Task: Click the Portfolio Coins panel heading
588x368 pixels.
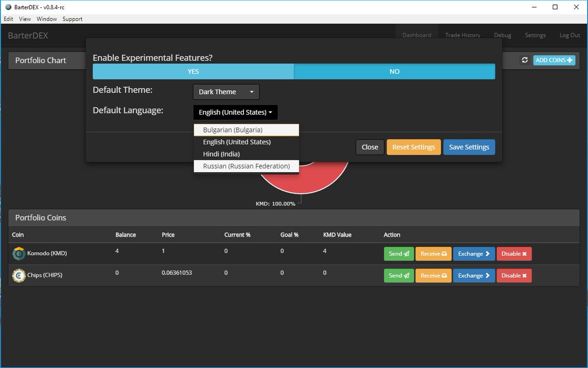Action: 41,218
